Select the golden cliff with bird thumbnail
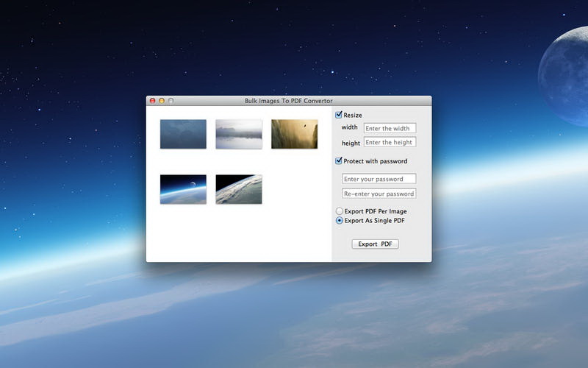The width and height of the screenshot is (588, 368). (294, 134)
